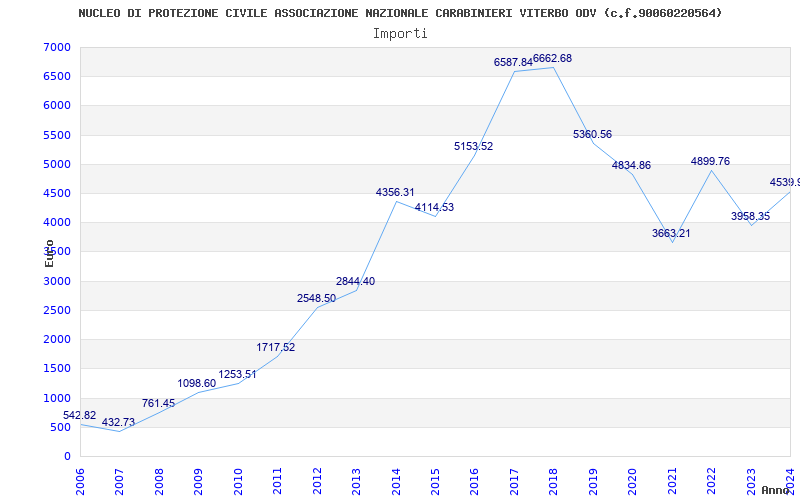Select the 761.45 value label
800x500 pixels.
(x=158, y=404)
